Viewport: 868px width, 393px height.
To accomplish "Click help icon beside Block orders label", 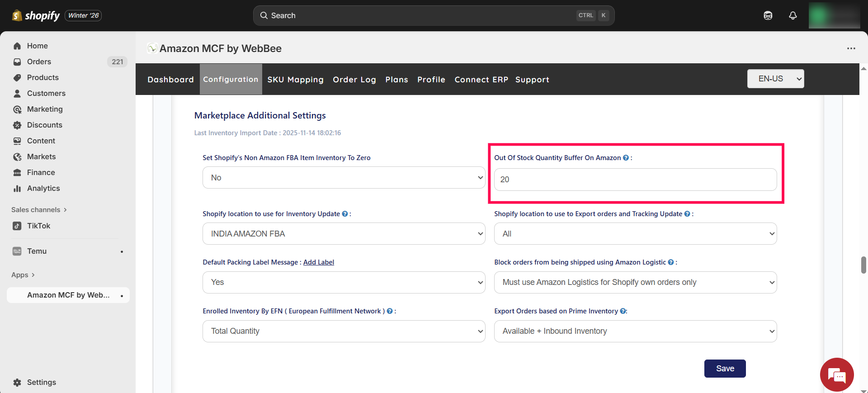I will pyautogui.click(x=671, y=262).
